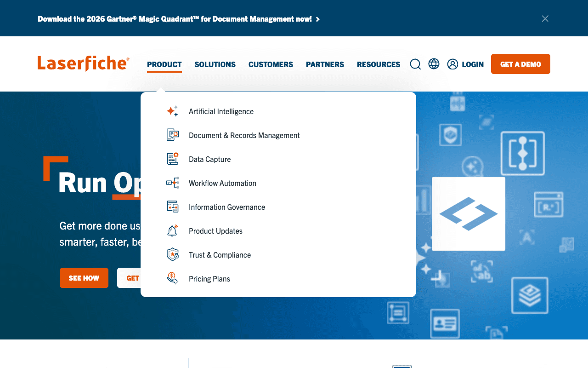
Task: Open the globe language selector
Action: [x=434, y=63]
